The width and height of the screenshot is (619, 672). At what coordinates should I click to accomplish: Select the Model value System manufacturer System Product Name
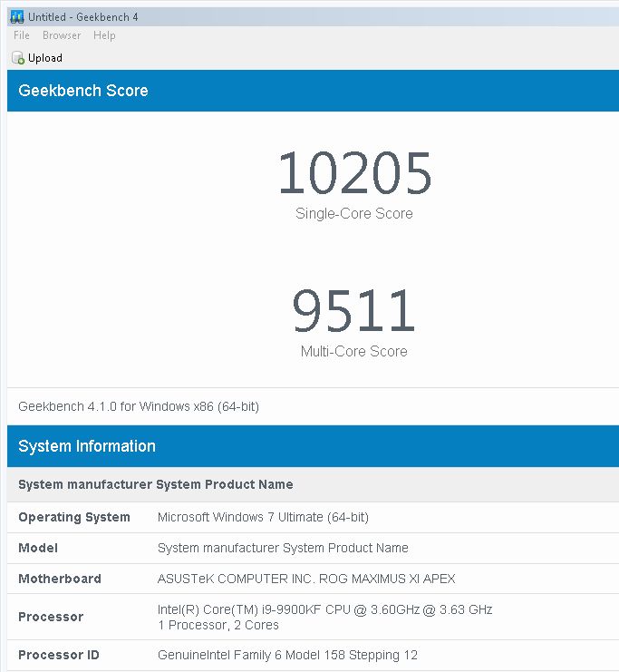point(283,548)
